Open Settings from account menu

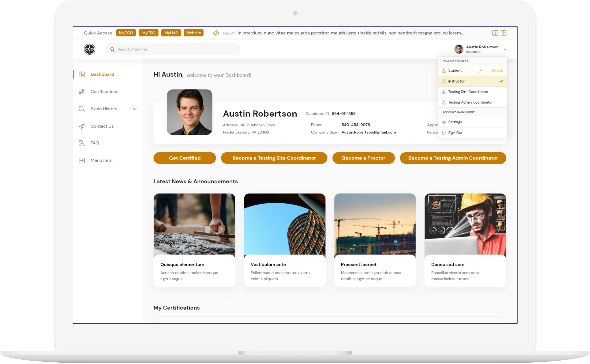coord(455,122)
